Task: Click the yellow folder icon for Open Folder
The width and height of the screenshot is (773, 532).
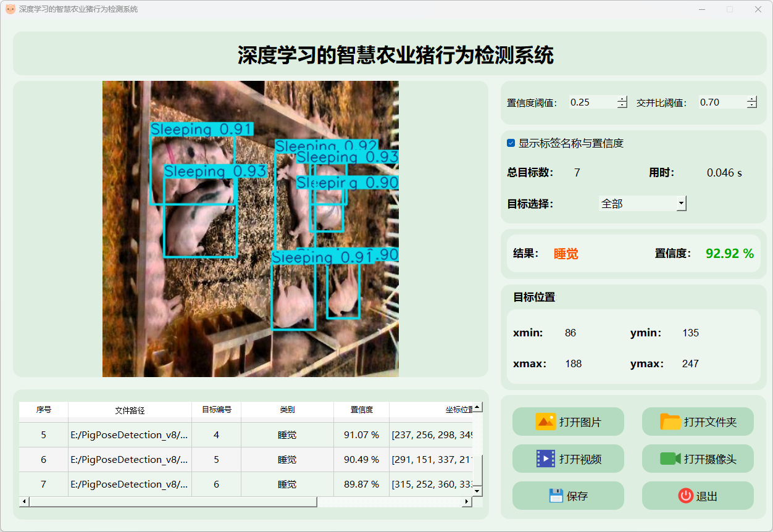Action: 670,422
